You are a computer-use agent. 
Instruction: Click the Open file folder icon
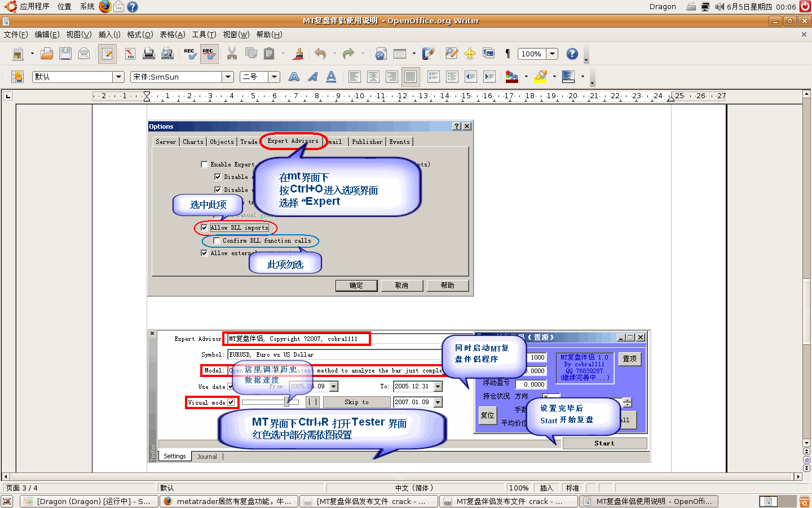[x=47, y=54]
